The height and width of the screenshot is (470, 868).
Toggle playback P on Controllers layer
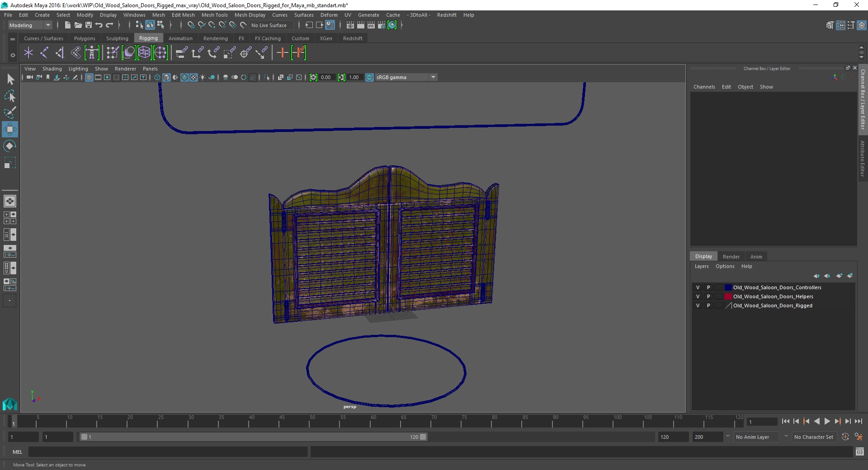click(x=708, y=287)
